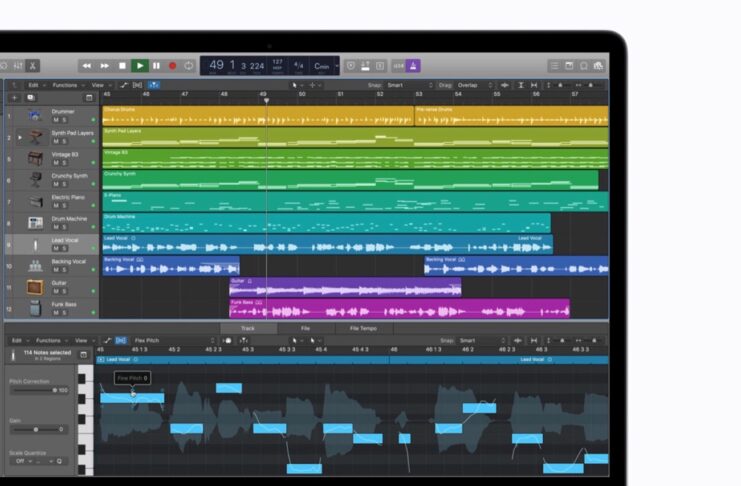
Task: Open the List Editors icon at top right
Action: click(x=555, y=66)
